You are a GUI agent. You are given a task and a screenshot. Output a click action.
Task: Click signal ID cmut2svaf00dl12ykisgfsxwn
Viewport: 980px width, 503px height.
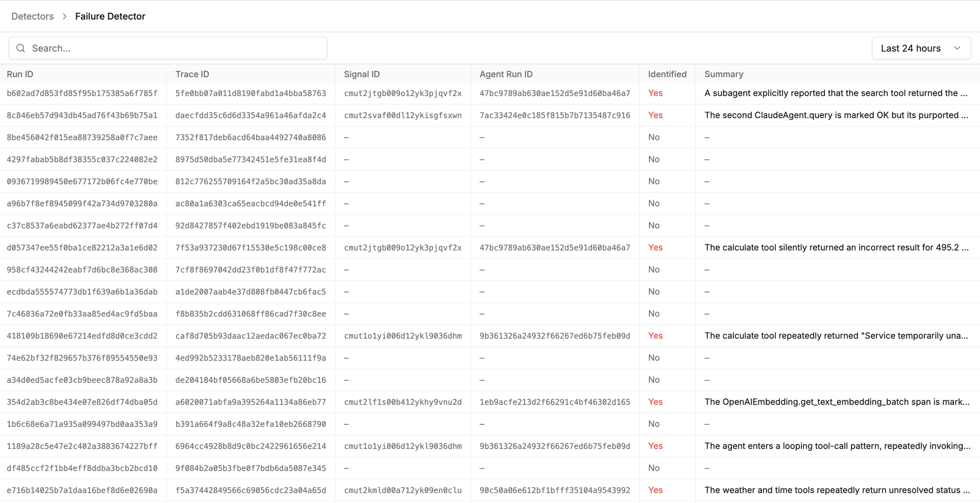[x=403, y=115]
